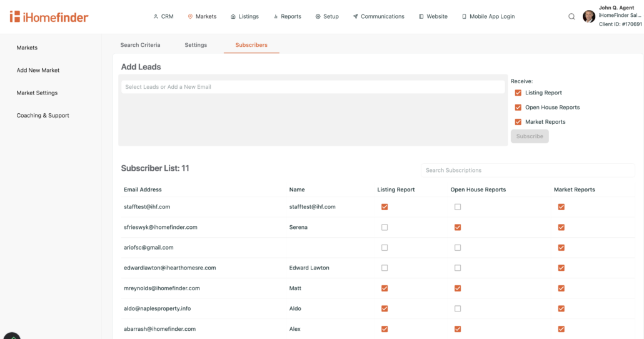Viewport: 644px width, 339px height.
Task: Select the Subscribers tab
Action: click(x=251, y=45)
